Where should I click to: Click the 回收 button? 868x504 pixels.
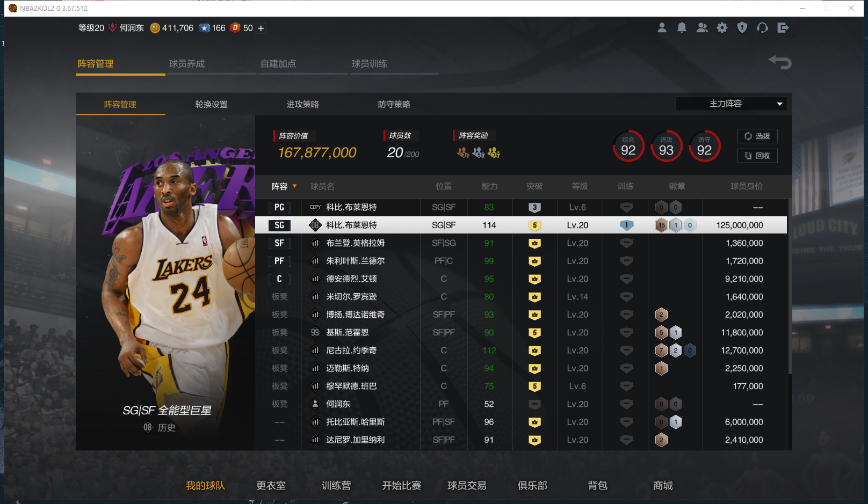(x=757, y=156)
